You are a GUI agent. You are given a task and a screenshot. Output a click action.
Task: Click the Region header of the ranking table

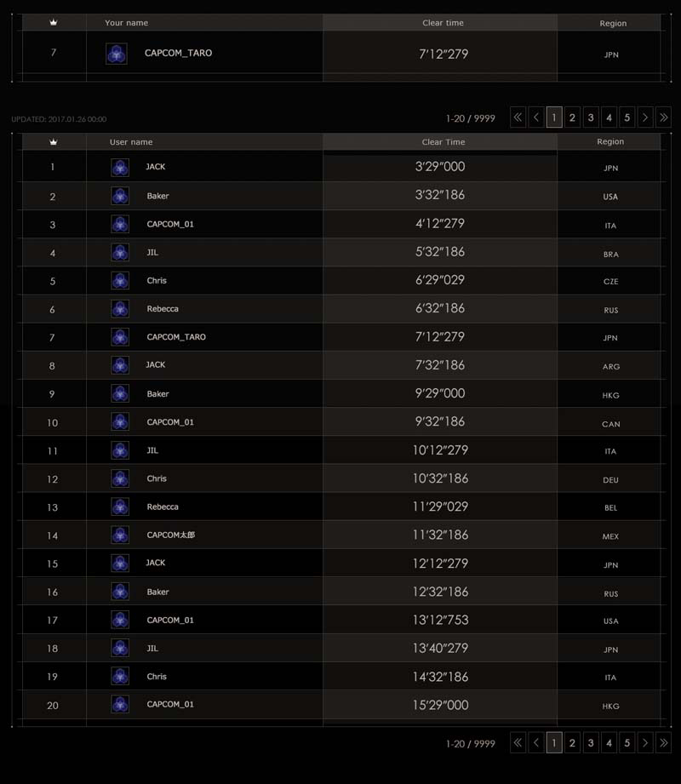point(610,142)
